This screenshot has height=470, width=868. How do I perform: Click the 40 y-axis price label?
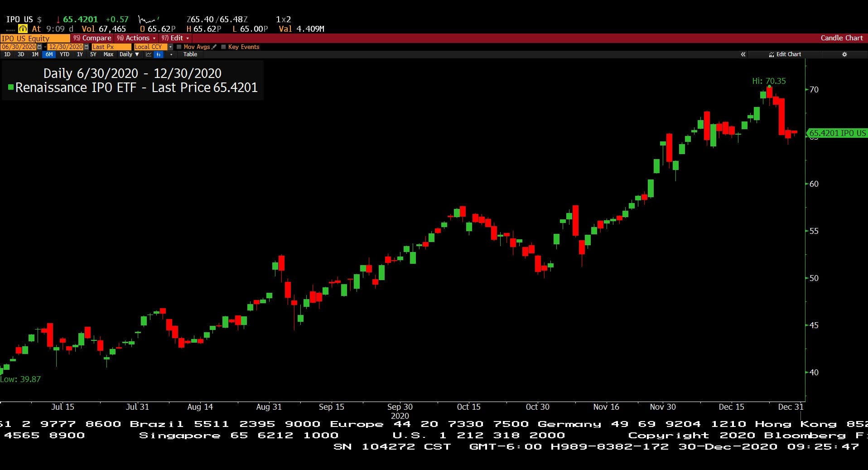[814, 373]
